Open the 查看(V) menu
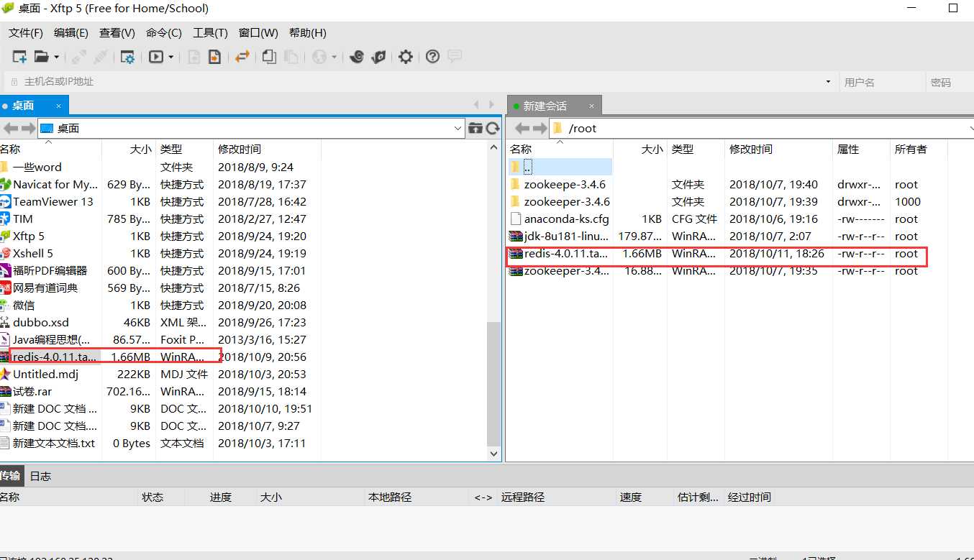 pyautogui.click(x=117, y=33)
